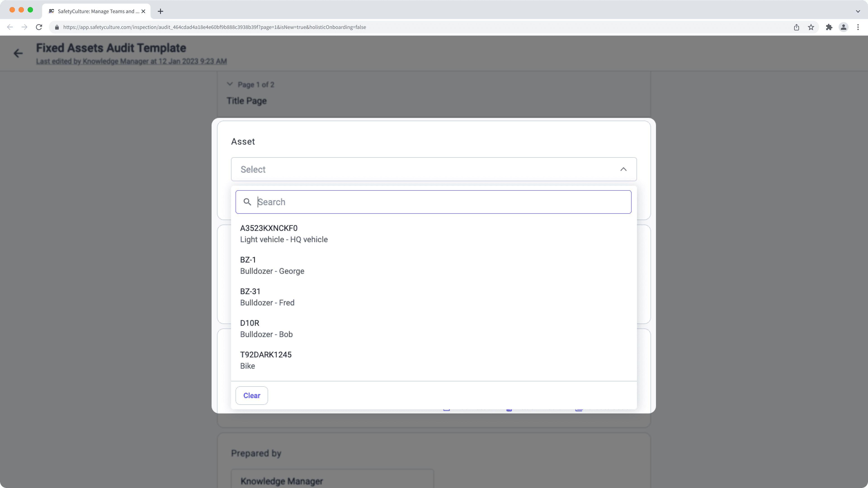The width and height of the screenshot is (868, 488).
Task: Open the browser profile icon
Action: (843, 27)
